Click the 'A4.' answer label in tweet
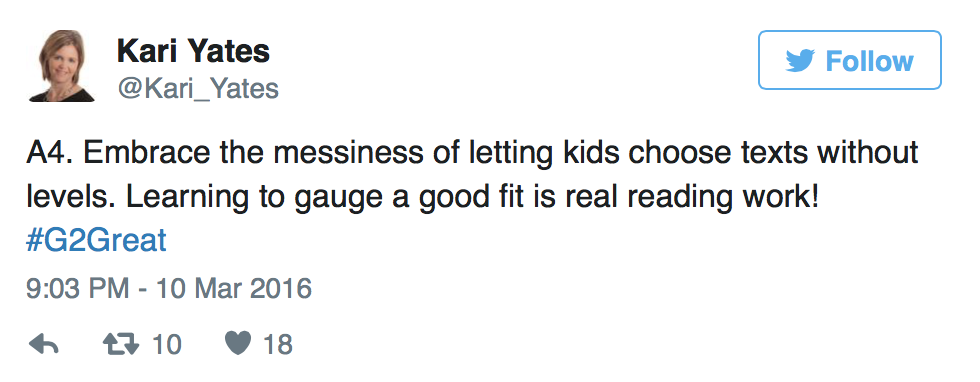Screen dimensions: 980x382 point(49,154)
